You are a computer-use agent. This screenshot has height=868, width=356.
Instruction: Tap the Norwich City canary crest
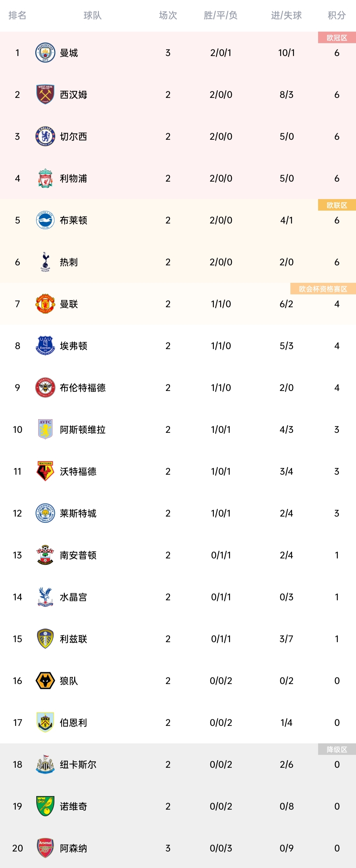45,806
